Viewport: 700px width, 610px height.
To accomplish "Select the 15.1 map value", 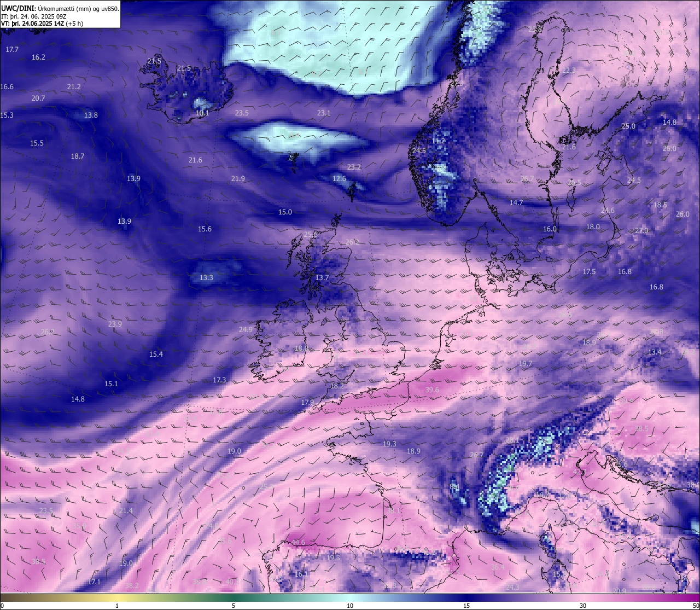I will (x=111, y=384).
